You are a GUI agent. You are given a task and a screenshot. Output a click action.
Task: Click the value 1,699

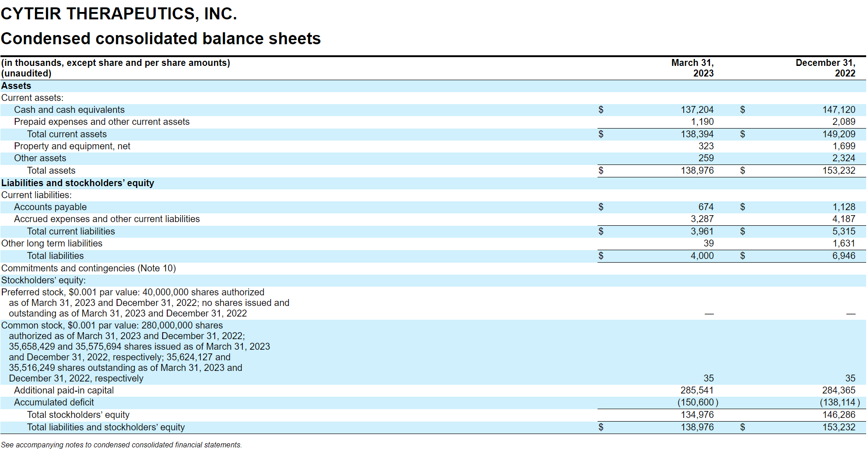pyautogui.click(x=844, y=146)
